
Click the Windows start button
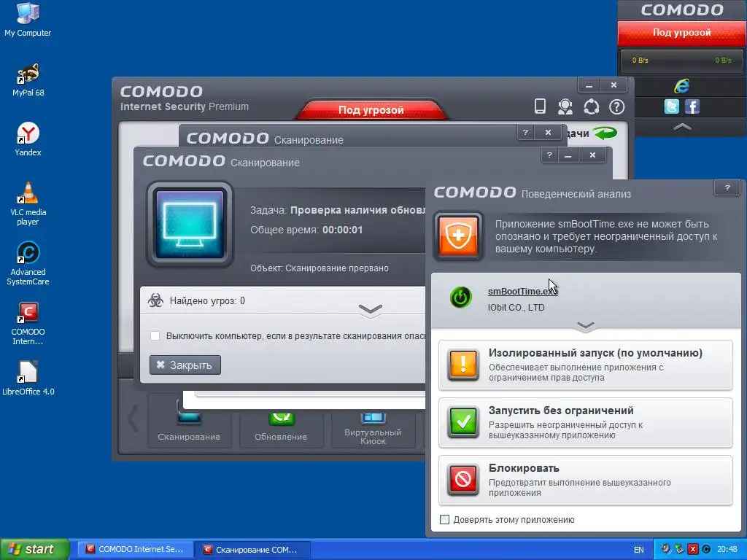click(x=34, y=549)
